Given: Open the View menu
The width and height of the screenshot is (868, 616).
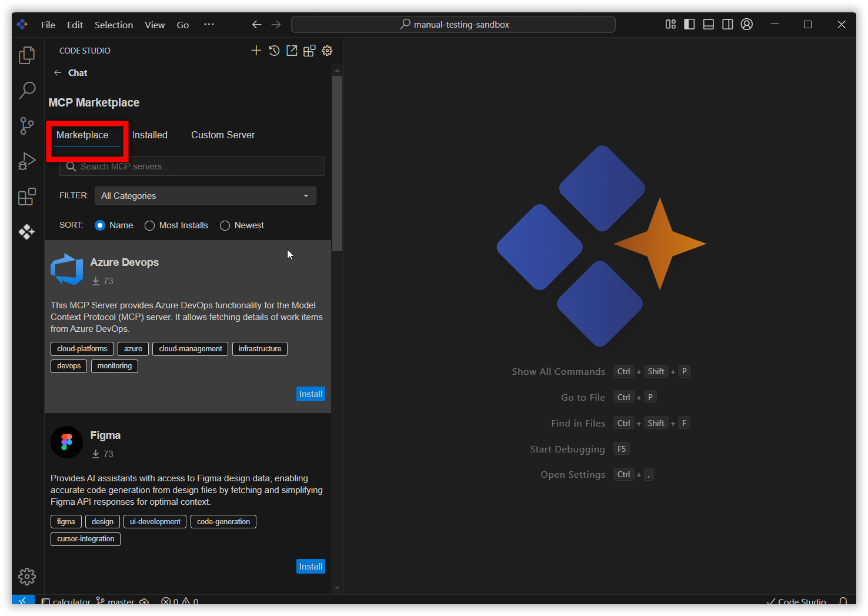Looking at the screenshot, I should (155, 25).
